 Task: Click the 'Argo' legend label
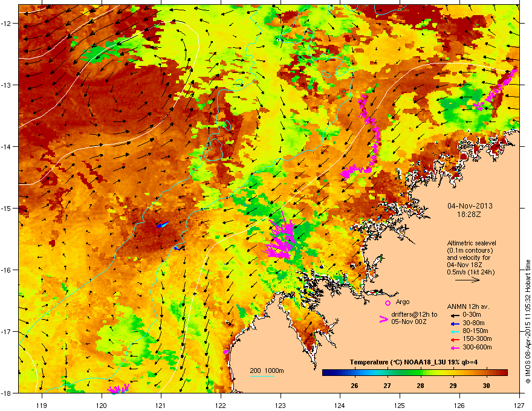point(403,302)
